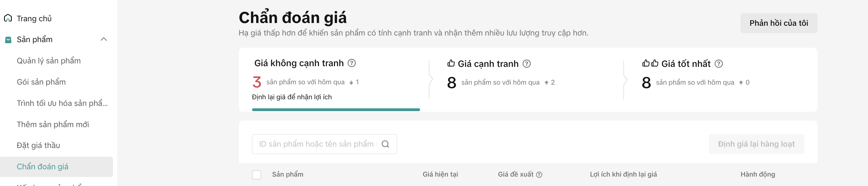Open Gói sản phẩm menu item
Viewport: 868px width, 186px height.
click(41, 82)
